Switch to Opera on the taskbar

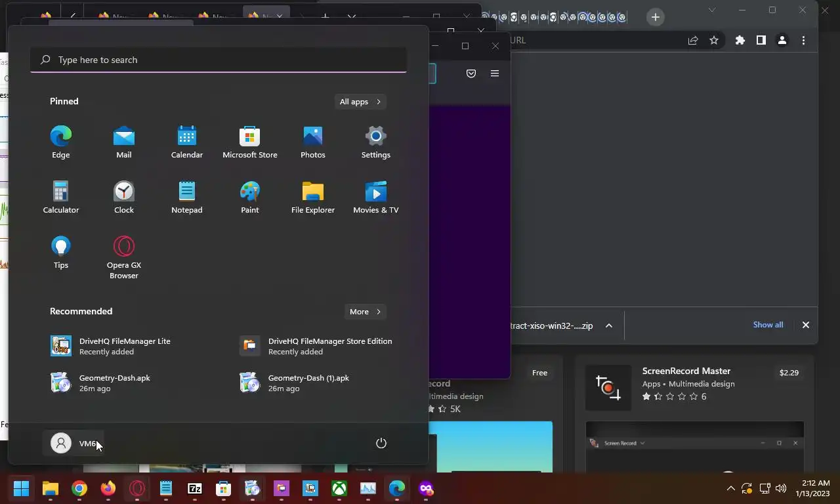137,488
